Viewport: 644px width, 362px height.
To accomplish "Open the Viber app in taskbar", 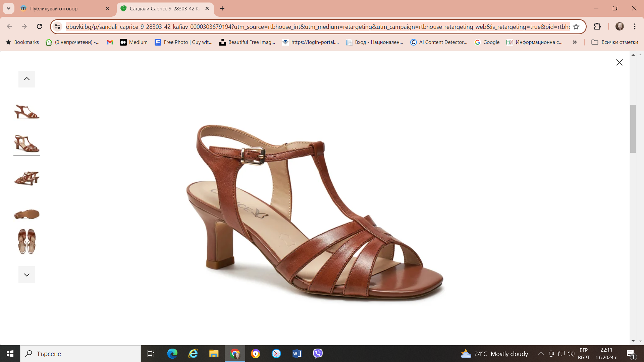I will click(318, 353).
